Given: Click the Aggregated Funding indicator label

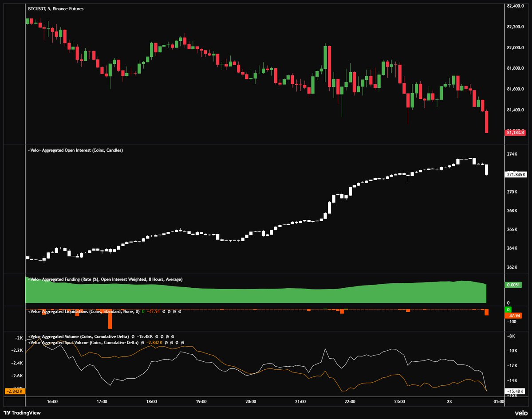Looking at the screenshot, I should pos(106,279).
